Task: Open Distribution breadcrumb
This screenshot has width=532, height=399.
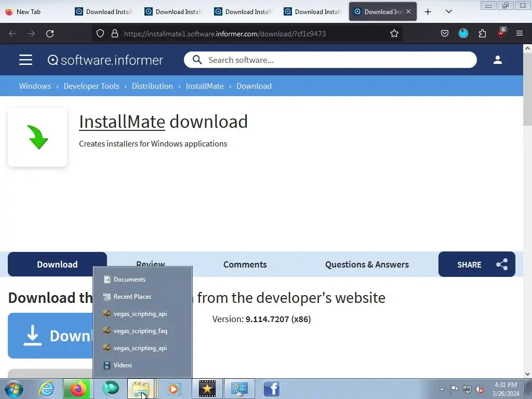Action: pyautogui.click(x=152, y=86)
